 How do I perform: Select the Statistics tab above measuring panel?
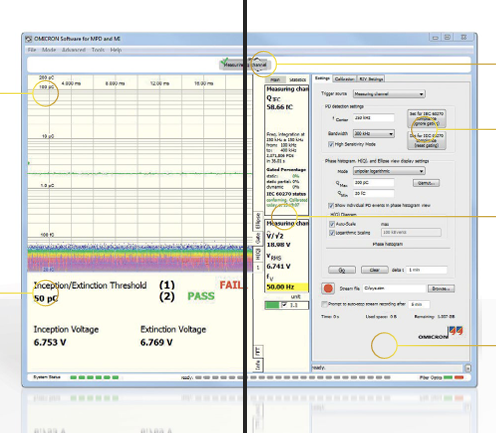297,80
